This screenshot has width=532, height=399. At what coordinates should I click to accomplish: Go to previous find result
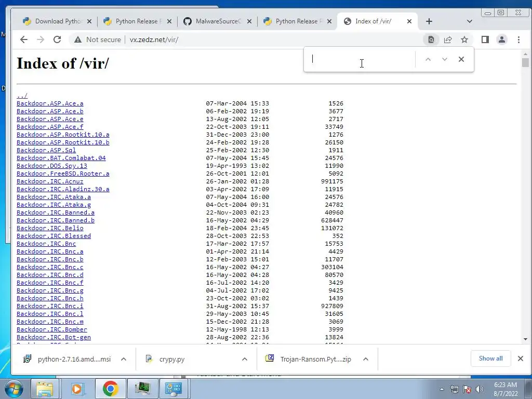point(428,59)
